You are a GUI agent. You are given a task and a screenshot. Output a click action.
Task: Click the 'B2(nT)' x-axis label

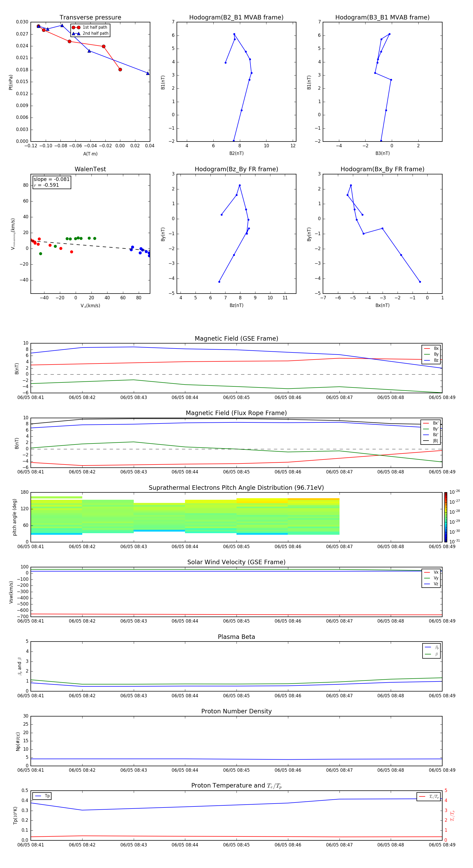pos(236,153)
